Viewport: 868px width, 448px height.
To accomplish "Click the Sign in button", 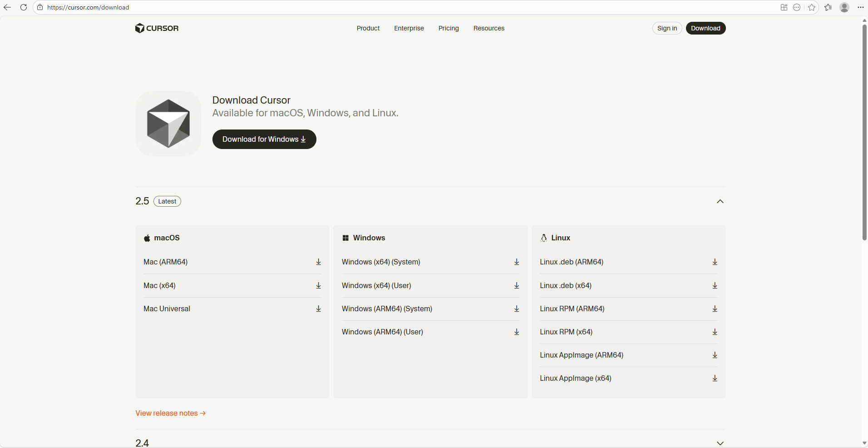I will (x=667, y=28).
